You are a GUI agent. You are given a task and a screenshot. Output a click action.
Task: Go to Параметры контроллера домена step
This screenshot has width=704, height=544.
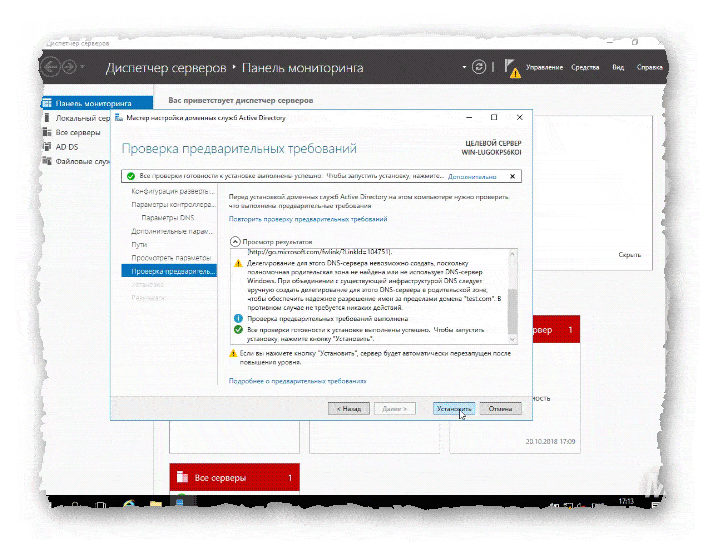tap(173, 205)
